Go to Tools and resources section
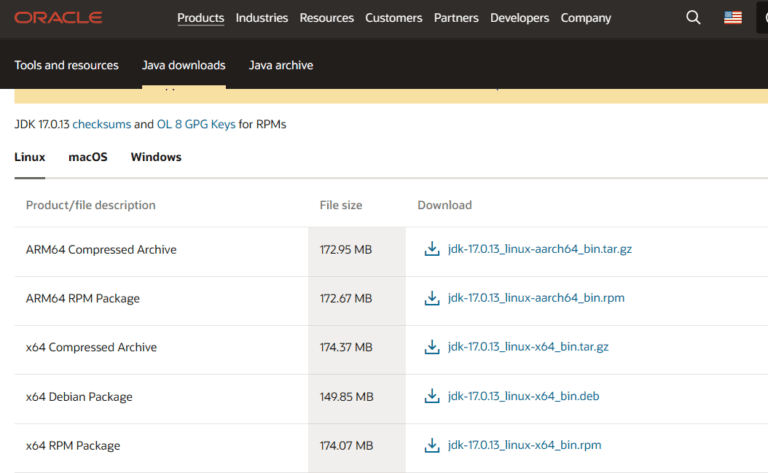This screenshot has width=768, height=473. (66, 65)
